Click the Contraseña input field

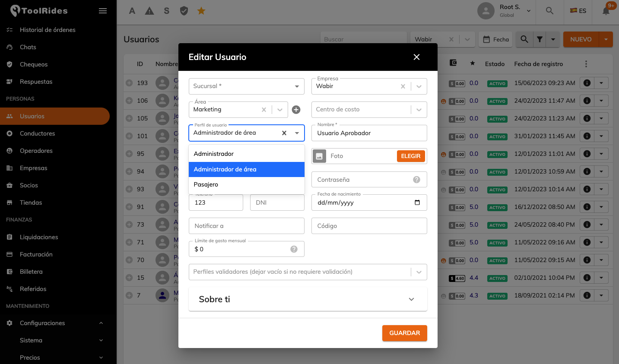click(369, 180)
